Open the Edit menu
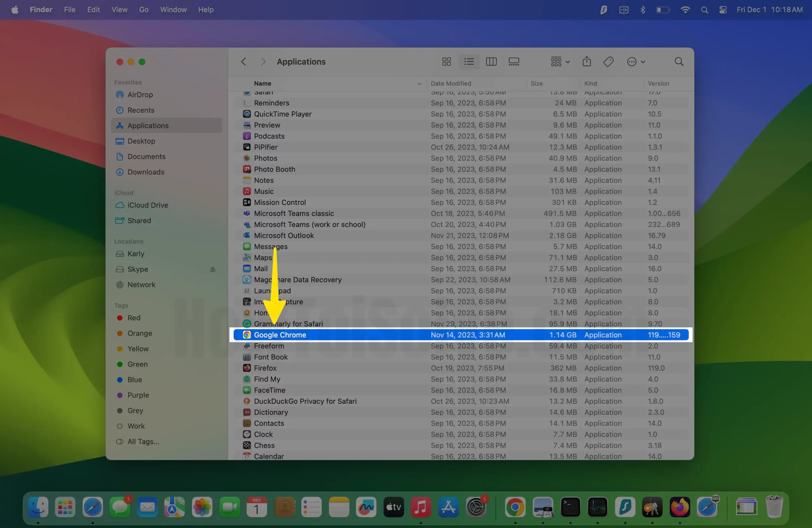This screenshot has width=812, height=528. [93, 10]
